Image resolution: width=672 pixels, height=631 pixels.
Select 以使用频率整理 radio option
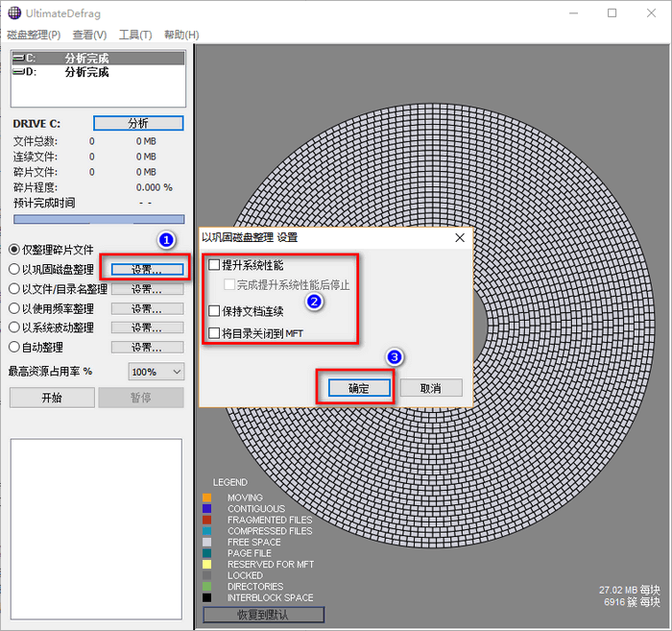pyautogui.click(x=51, y=308)
